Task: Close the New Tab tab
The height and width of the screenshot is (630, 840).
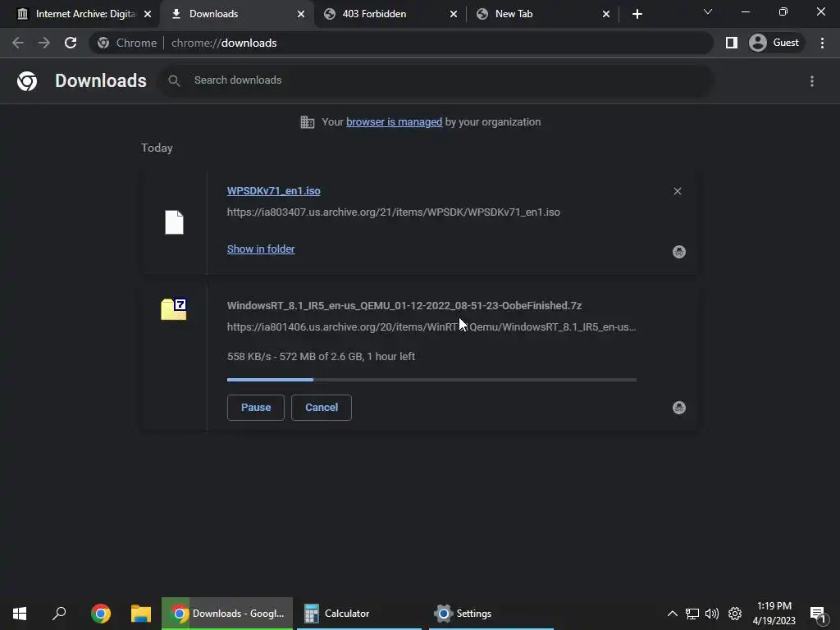Action: (x=606, y=14)
